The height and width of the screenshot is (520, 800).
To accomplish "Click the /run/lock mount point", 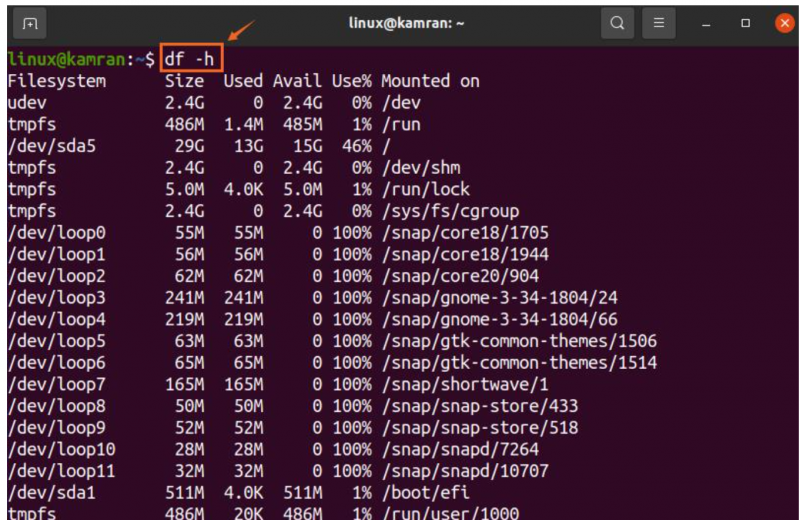I will point(426,190).
